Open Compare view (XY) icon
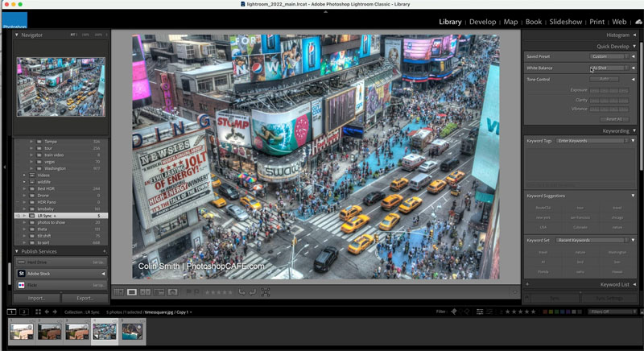 point(146,292)
